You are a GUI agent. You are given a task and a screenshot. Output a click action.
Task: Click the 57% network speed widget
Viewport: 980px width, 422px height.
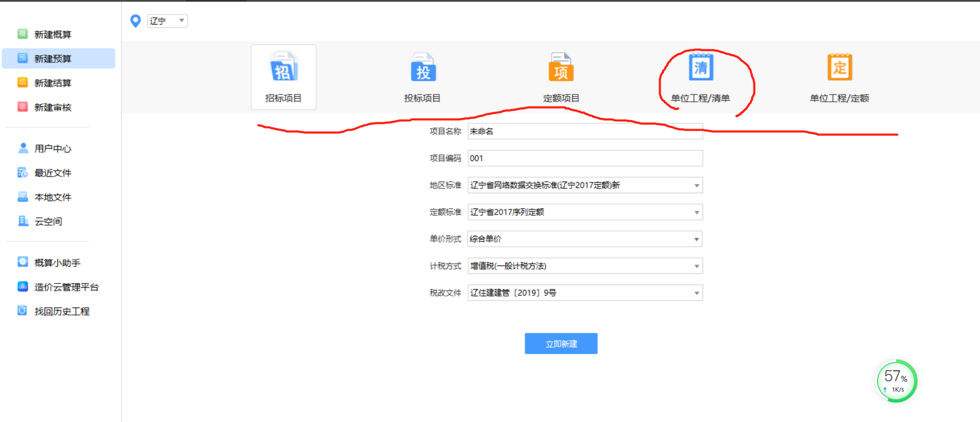897,381
